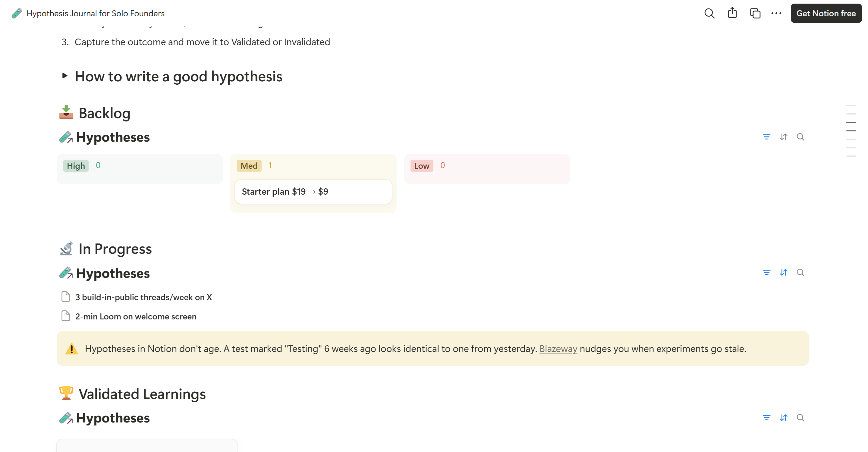Click the Med priority column tag
868x452 pixels.
249,166
